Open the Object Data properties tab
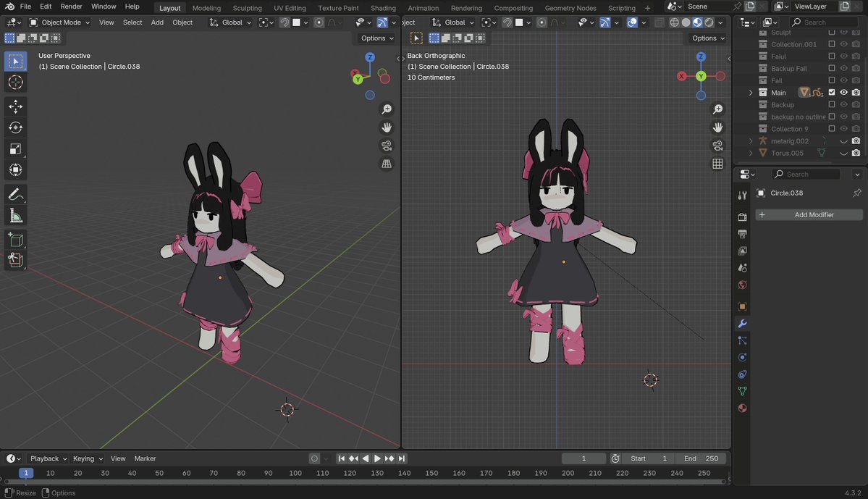The height and width of the screenshot is (499, 868). (x=742, y=391)
